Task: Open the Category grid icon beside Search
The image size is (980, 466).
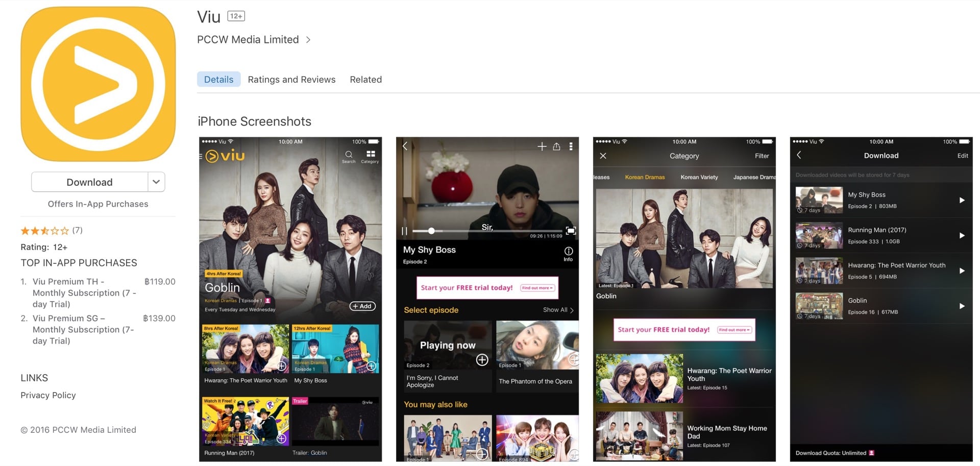Action: pos(370,155)
